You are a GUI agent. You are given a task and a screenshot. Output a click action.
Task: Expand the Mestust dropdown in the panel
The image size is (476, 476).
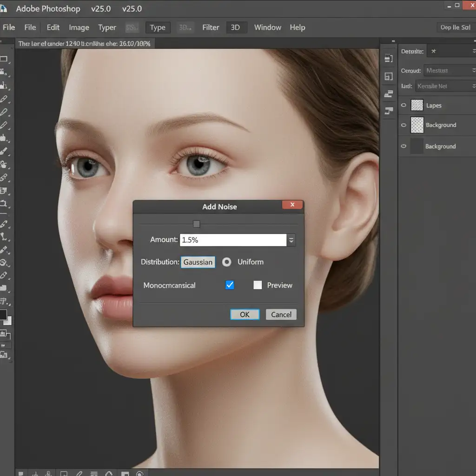pyautogui.click(x=473, y=71)
